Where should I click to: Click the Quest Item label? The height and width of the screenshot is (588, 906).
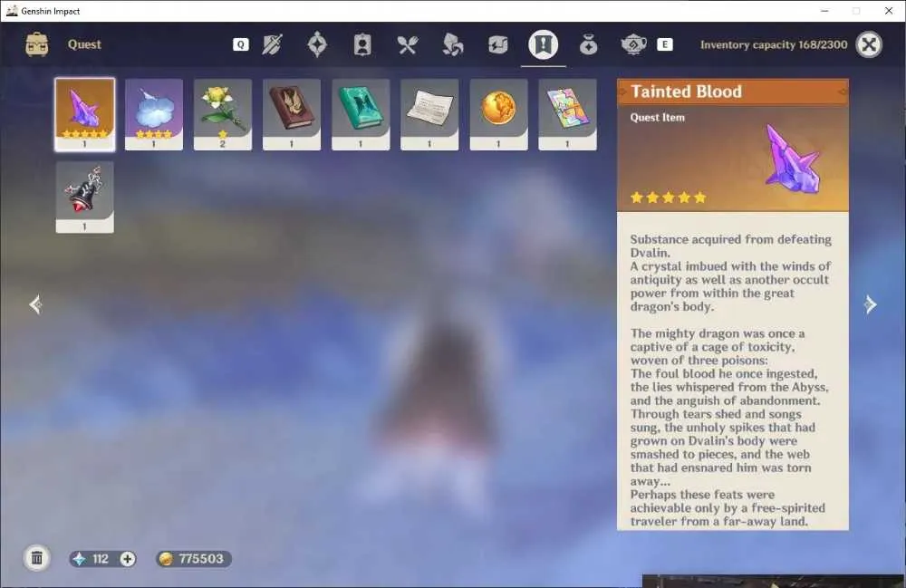coord(658,117)
